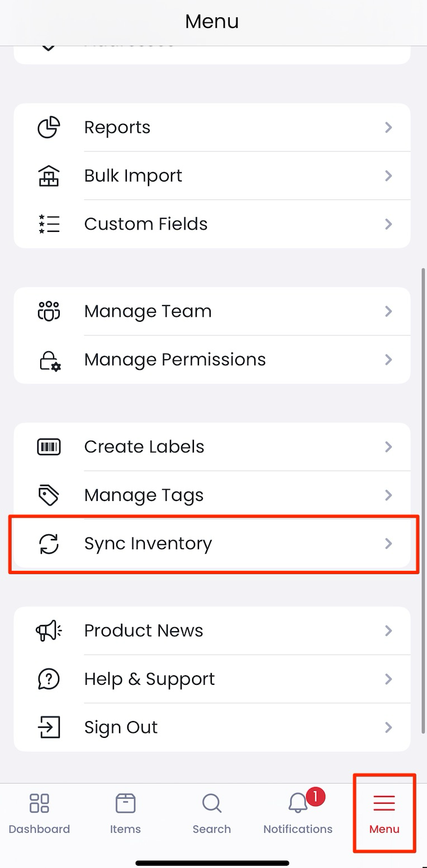This screenshot has height=868, width=427.
Task: Tap the Create Labels barcode icon
Action: [x=49, y=447]
